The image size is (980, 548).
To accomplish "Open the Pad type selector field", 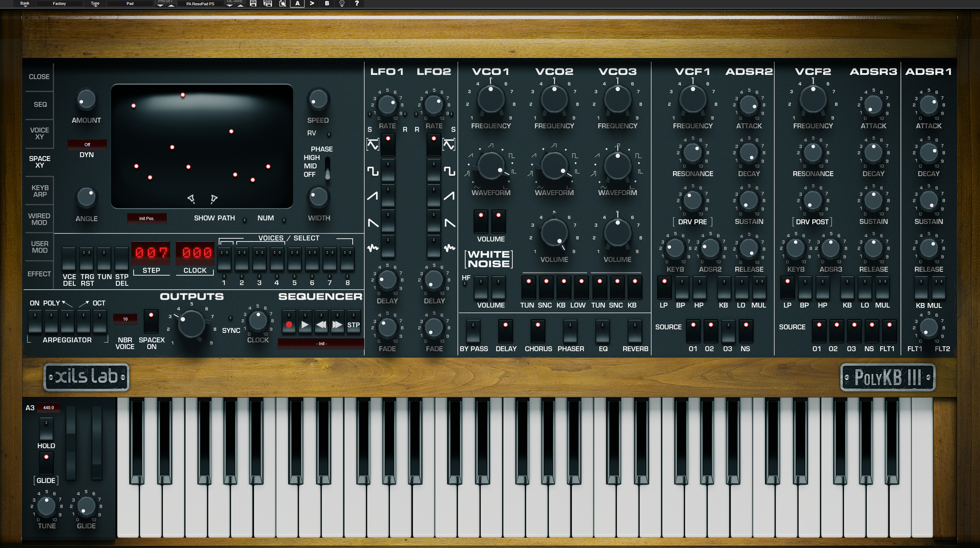I will [x=130, y=4].
